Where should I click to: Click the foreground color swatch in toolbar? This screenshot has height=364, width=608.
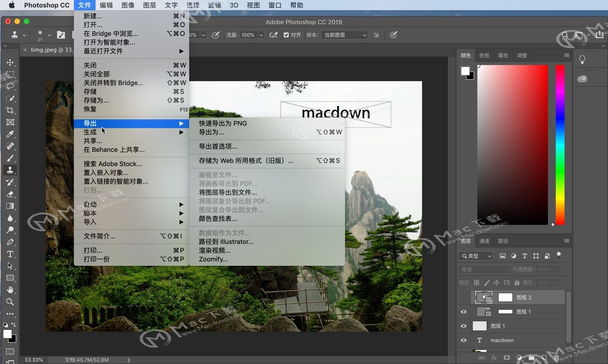7,334
